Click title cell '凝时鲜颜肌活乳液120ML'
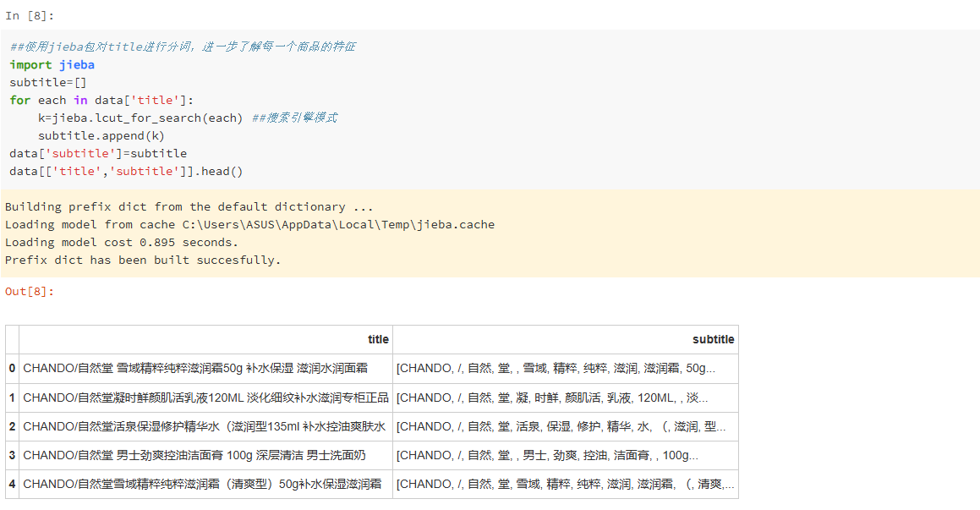 click(x=205, y=398)
